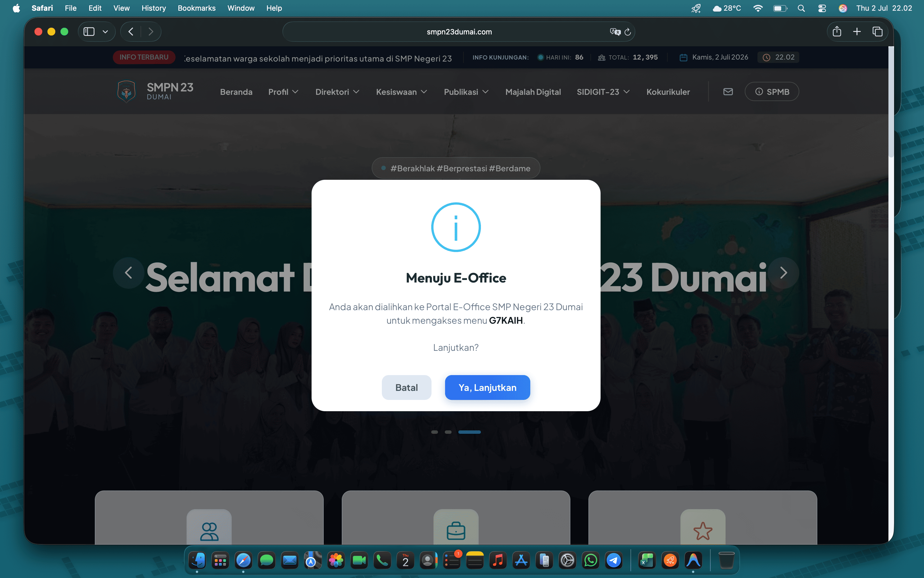Reload the page in Safari
924x578 pixels.
[627, 32]
